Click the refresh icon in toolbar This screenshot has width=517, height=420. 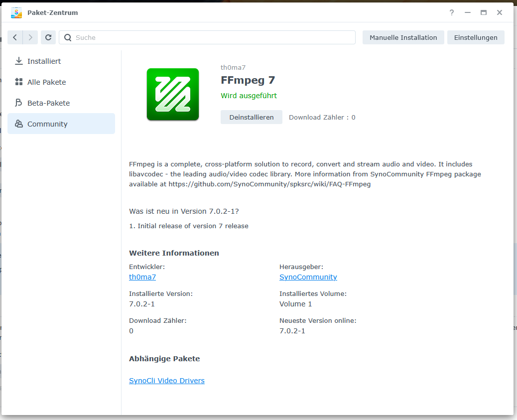click(48, 37)
